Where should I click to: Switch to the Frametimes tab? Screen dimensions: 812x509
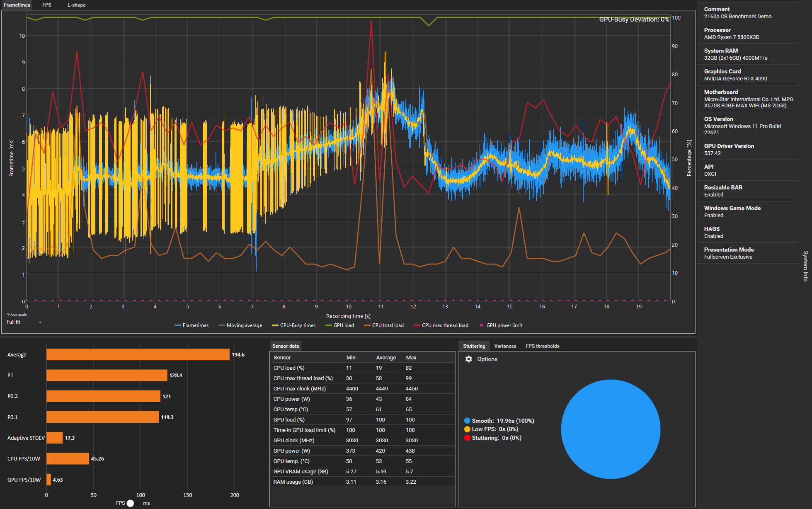(17, 5)
